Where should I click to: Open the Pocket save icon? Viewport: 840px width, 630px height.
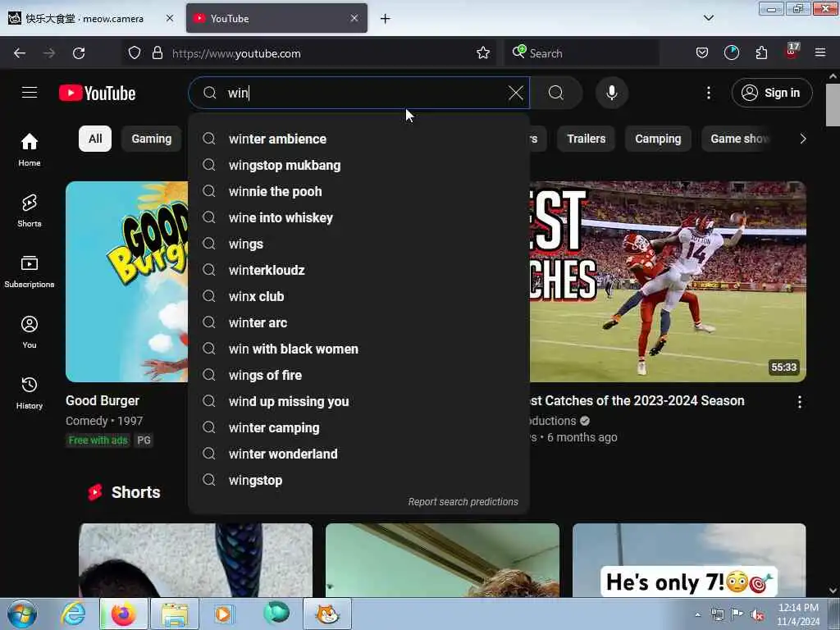702,53
